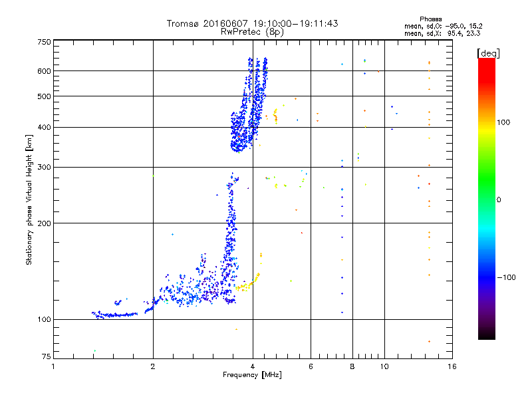
Task: Click the isolated green point near 75 km
Action: (x=94, y=351)
